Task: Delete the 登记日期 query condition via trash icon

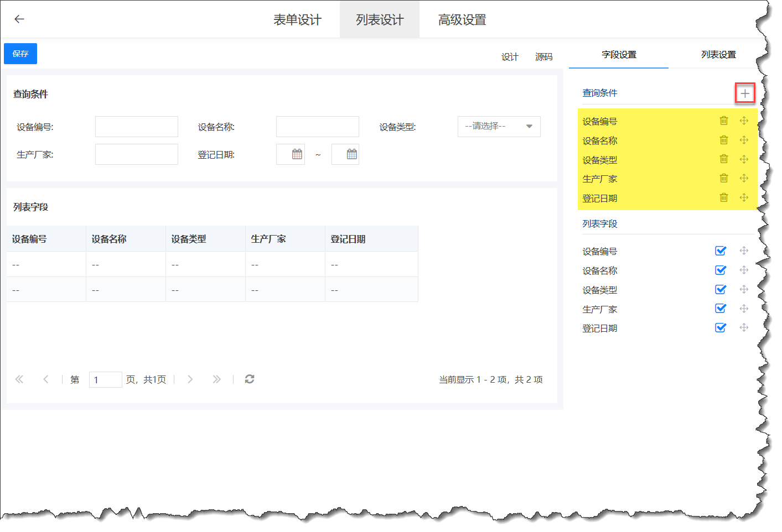Action: pos(724,197)
